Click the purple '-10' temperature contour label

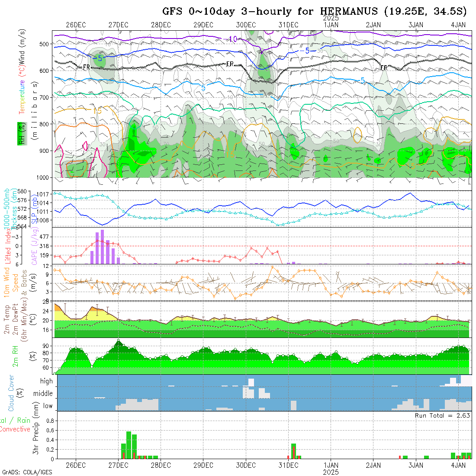pyautogui.click(x=230, y=39)
